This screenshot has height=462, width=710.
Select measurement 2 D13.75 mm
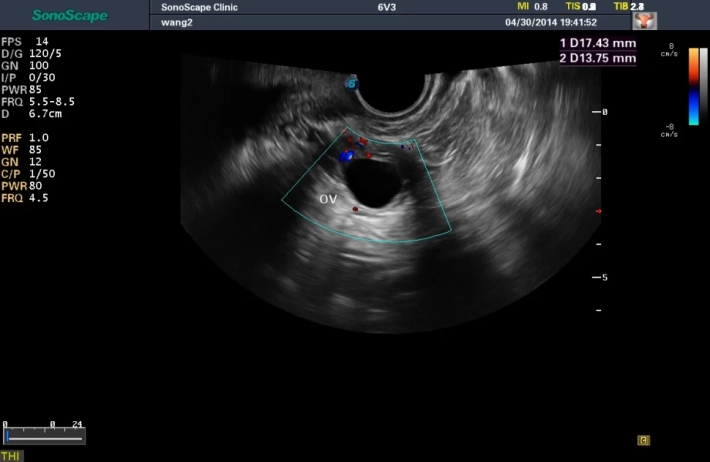click(x=597, y=59)
